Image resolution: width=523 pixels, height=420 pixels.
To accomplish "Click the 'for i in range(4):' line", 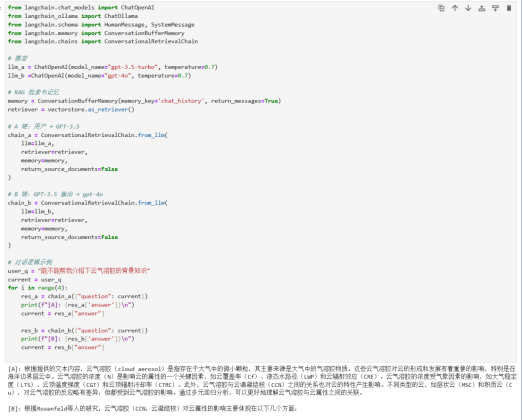I will tap(38, 288).
